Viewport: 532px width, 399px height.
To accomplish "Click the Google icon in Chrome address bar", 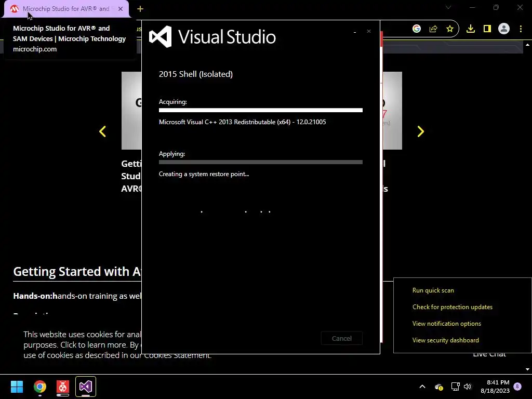I will click(417, 29).
